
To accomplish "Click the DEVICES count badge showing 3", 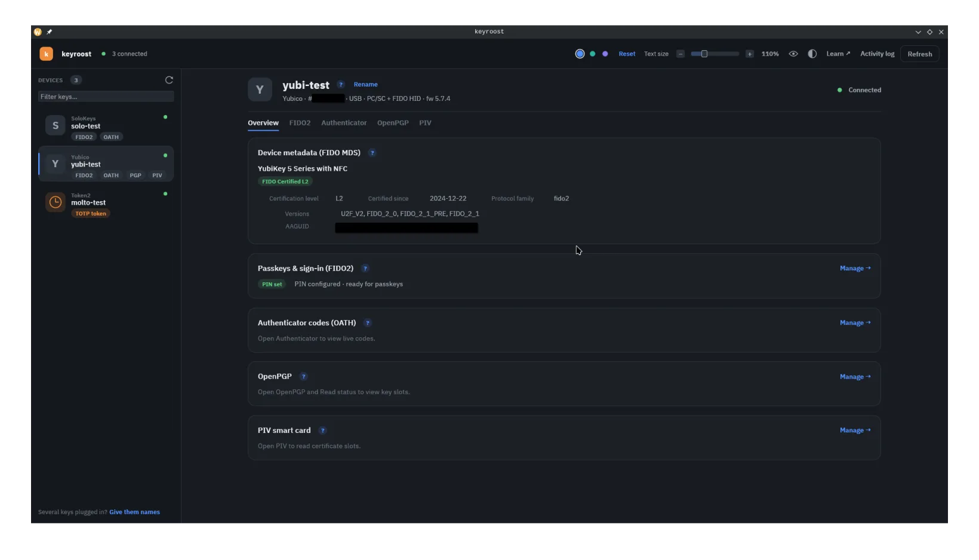I will click(x=76, y=80).
